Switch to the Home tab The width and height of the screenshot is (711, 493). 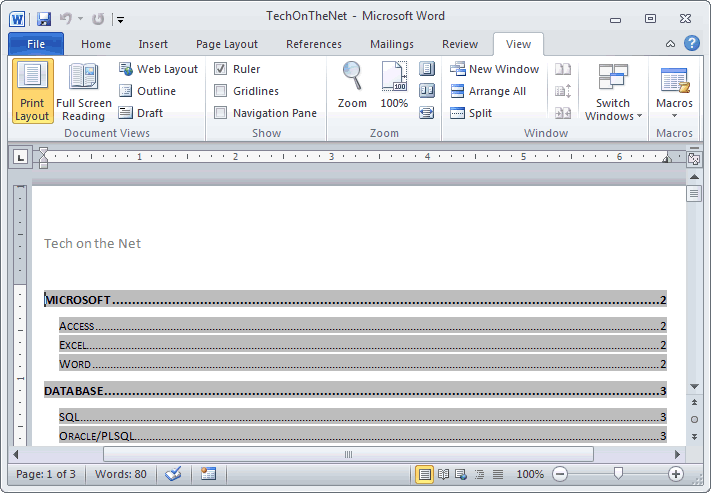pyautogui.click(x=96, y=44)
